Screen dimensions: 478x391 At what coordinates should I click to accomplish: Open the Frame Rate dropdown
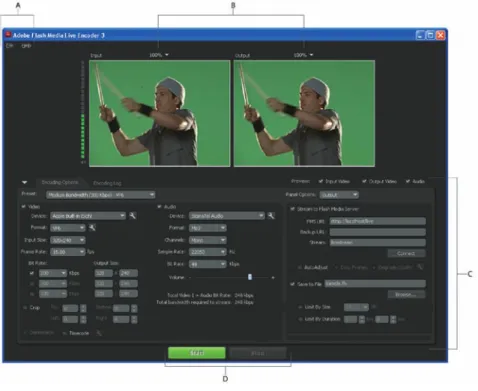(68, 252)
